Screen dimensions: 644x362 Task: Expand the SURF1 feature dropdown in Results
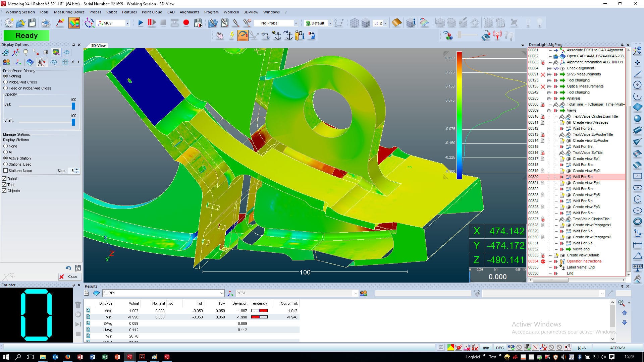(221, 293)
